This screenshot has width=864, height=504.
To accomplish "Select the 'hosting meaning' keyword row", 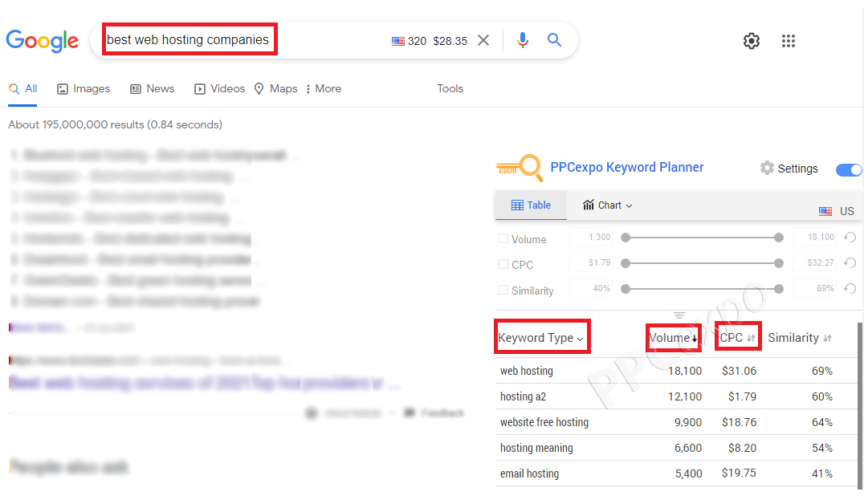I will click(677, 448).
